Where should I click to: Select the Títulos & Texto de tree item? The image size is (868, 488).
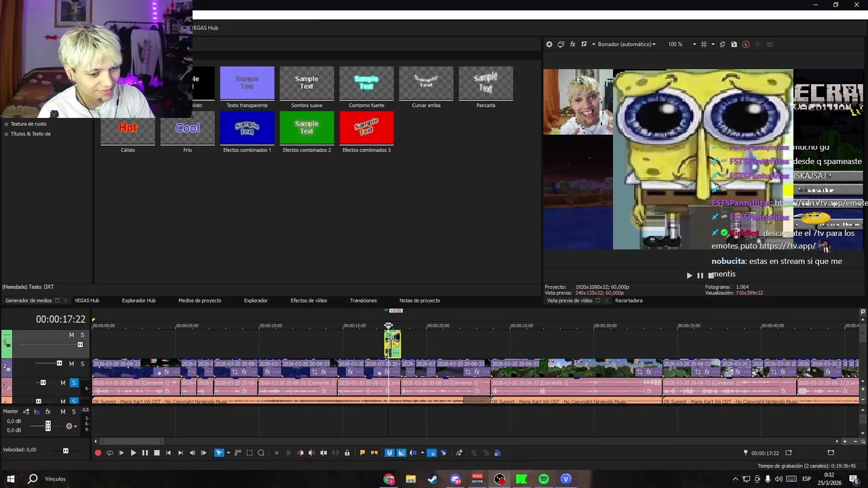[x=31, y=134]
